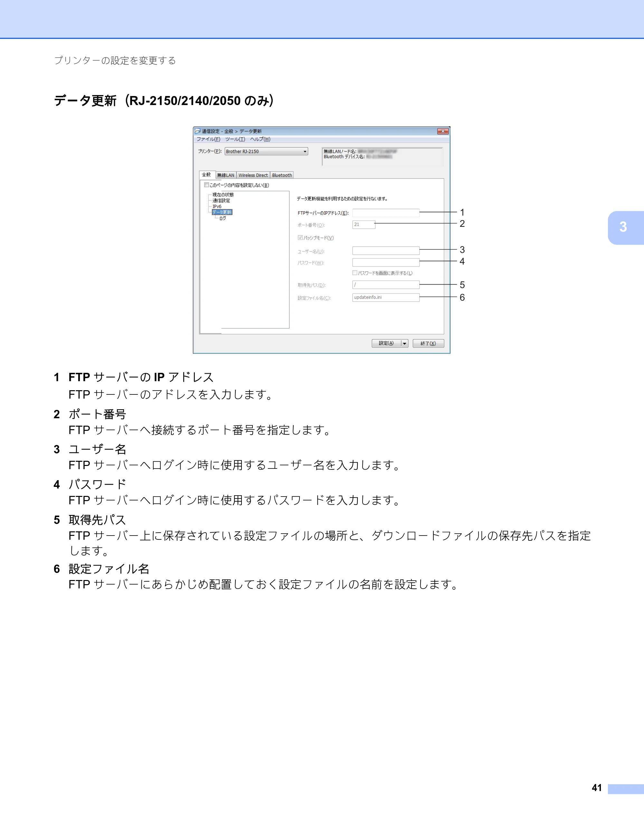Open the 設定 button dropdown arrow
Screen dimensions: 644x832
coord(405,343)
